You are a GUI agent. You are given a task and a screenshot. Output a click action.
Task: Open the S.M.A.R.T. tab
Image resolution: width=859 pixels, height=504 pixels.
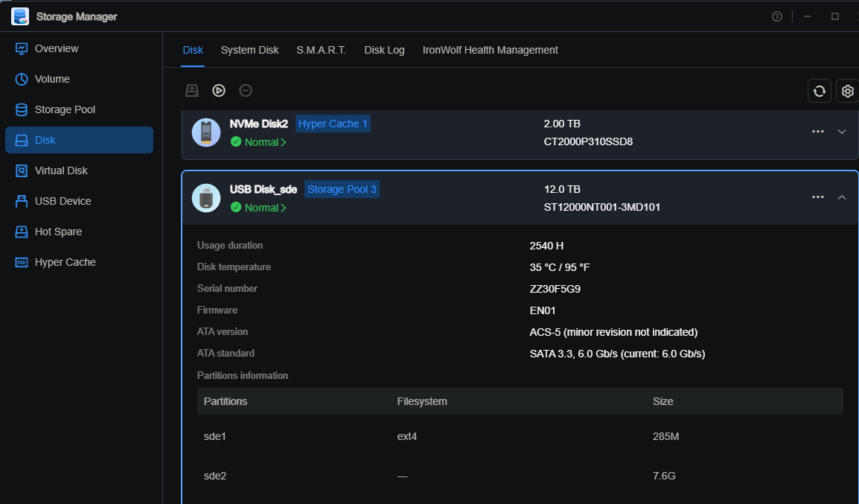point(321,50)
